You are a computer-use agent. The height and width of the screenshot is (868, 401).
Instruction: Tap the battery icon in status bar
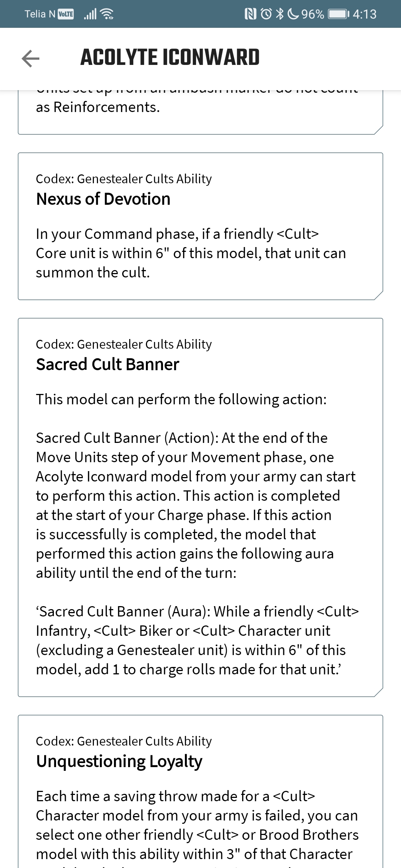(x=339, y=14)
